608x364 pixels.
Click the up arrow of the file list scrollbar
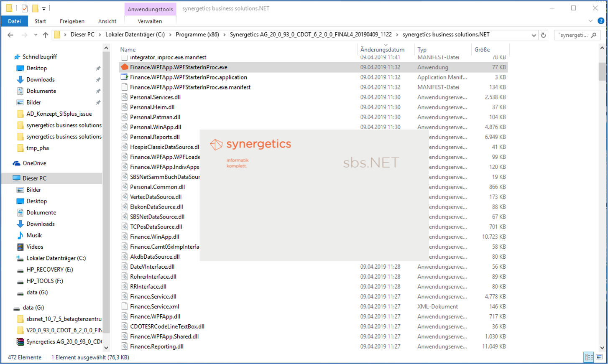602,48
